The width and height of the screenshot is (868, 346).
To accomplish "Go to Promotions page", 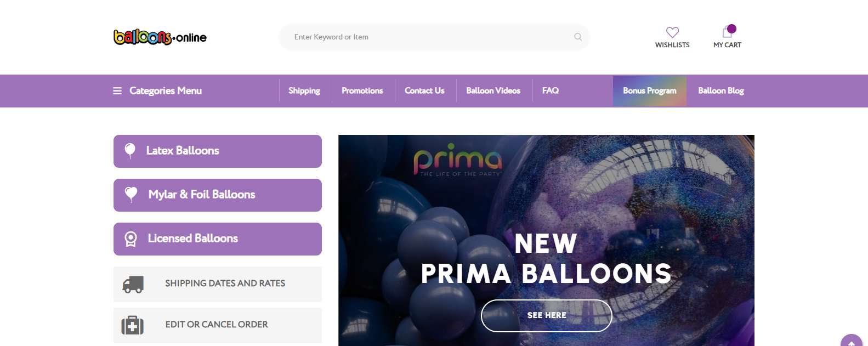I will coord(362,91).
